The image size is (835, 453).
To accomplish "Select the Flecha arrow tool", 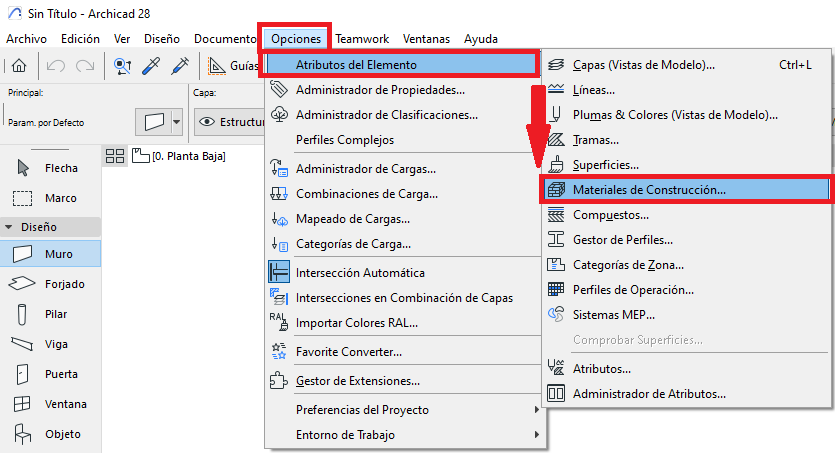I will coord(50,168).
